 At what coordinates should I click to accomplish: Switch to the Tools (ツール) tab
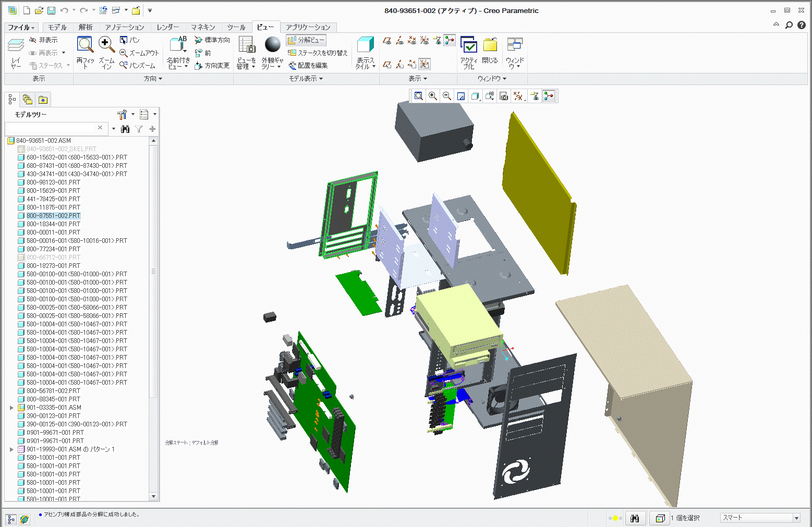(x=236, y=28)
